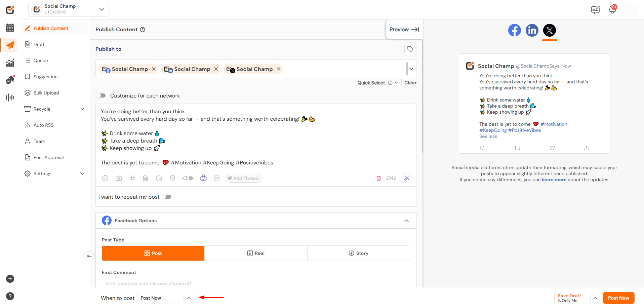Screen dimensions: 644x308
Task: Open the Social Champ workspace dropdown
Action: tap(69, 9)
